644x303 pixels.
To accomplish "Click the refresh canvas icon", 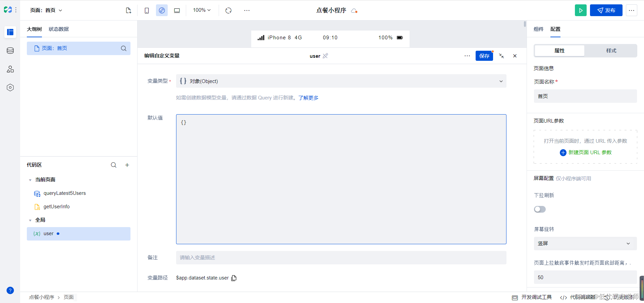I will pyautogui.click(x=228, y=10).
